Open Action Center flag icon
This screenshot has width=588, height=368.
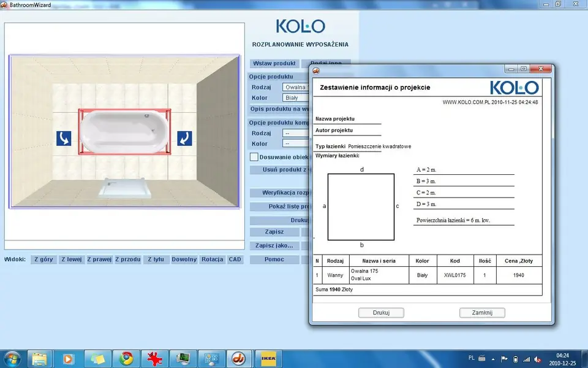[x=504, y=359]
